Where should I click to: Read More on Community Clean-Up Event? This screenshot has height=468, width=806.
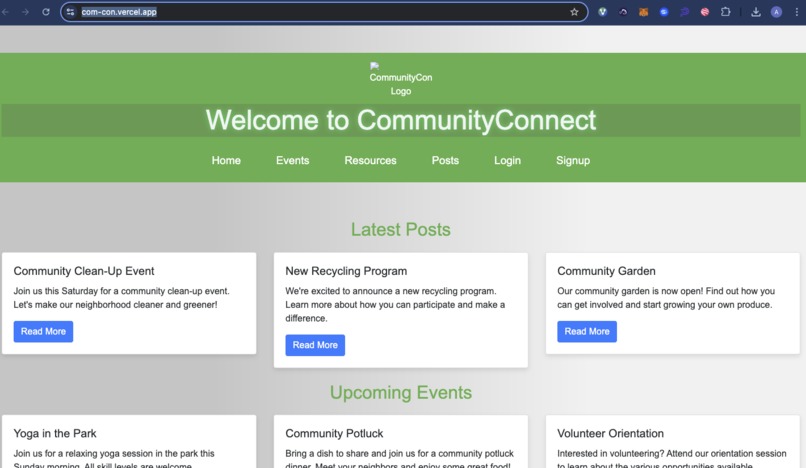click(43, 332)
